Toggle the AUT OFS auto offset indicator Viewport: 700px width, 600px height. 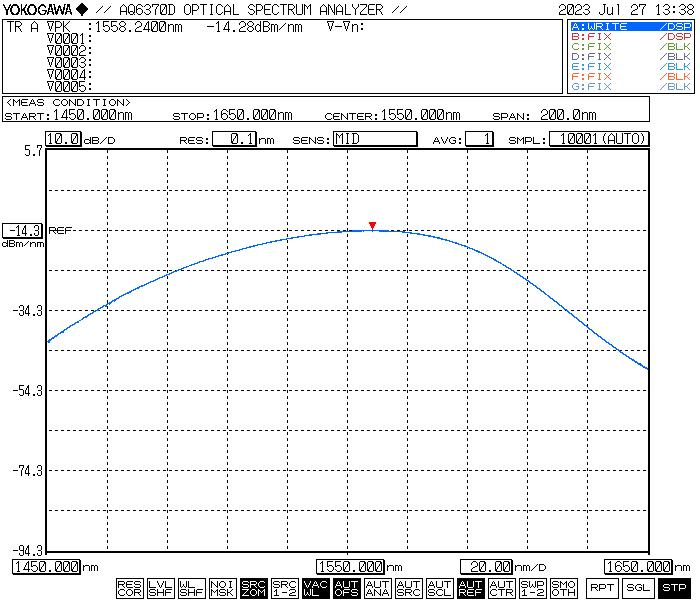pyautogui.click(x=347, y=588)
